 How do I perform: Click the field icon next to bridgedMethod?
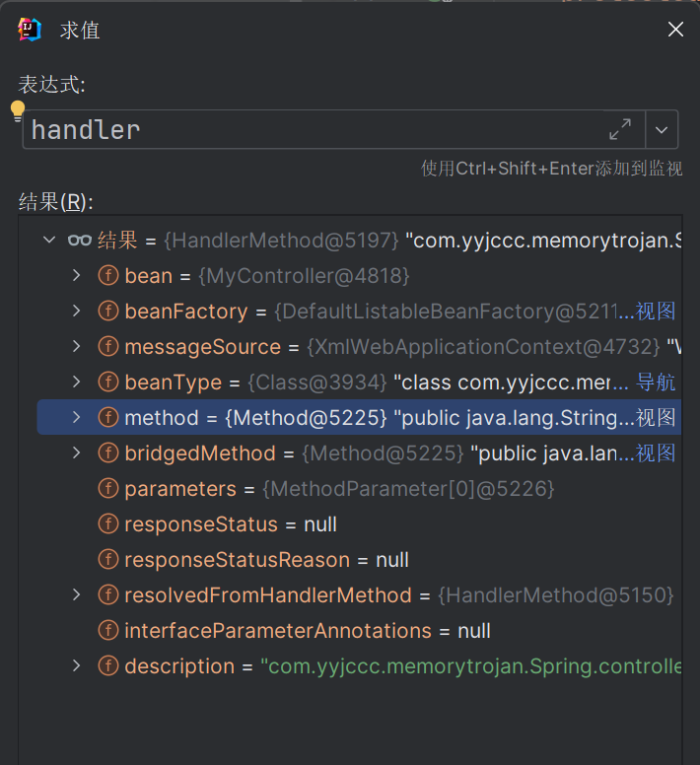[x=107, y=453]
